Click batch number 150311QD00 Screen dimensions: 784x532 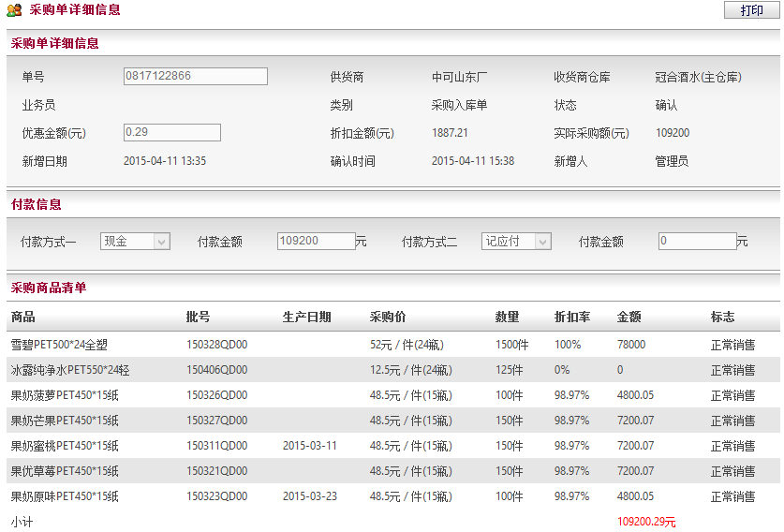click(217, 446)
